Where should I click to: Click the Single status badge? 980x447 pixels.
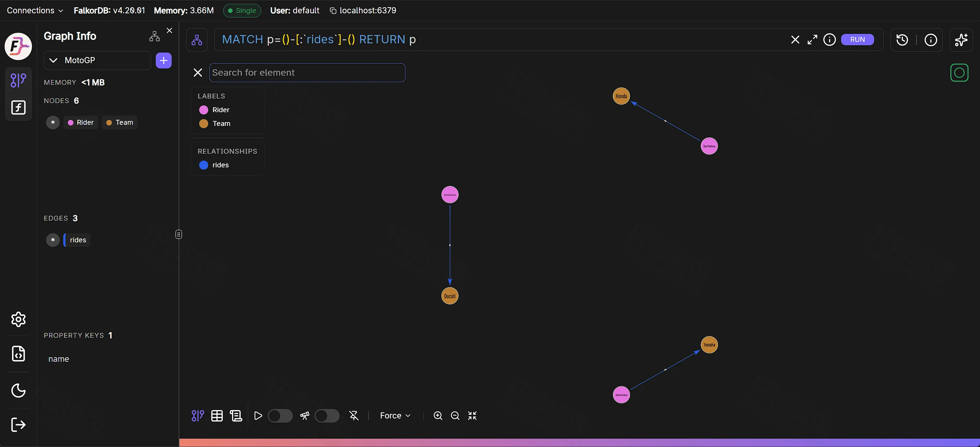[x=242, y=11]
